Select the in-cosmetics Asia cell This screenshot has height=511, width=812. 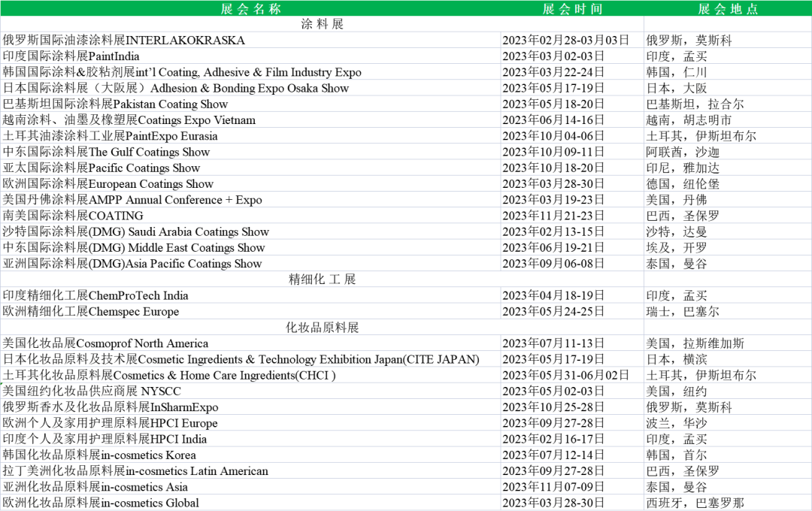click(250, 487)
